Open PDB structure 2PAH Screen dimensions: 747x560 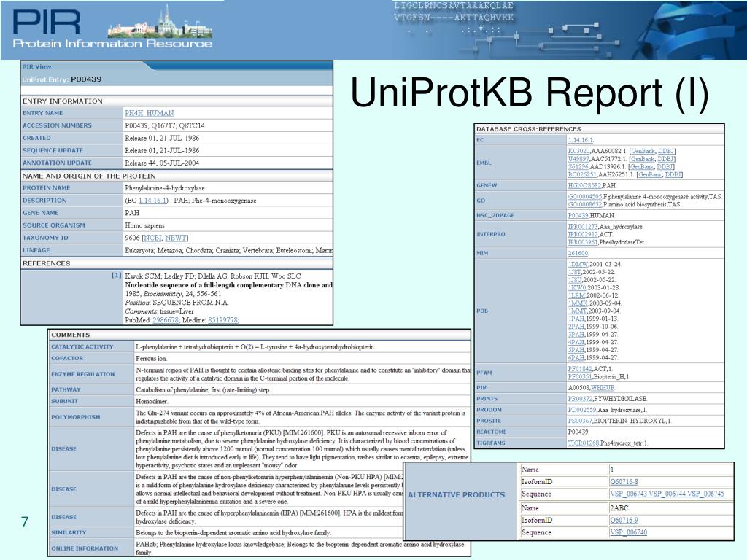576,327
